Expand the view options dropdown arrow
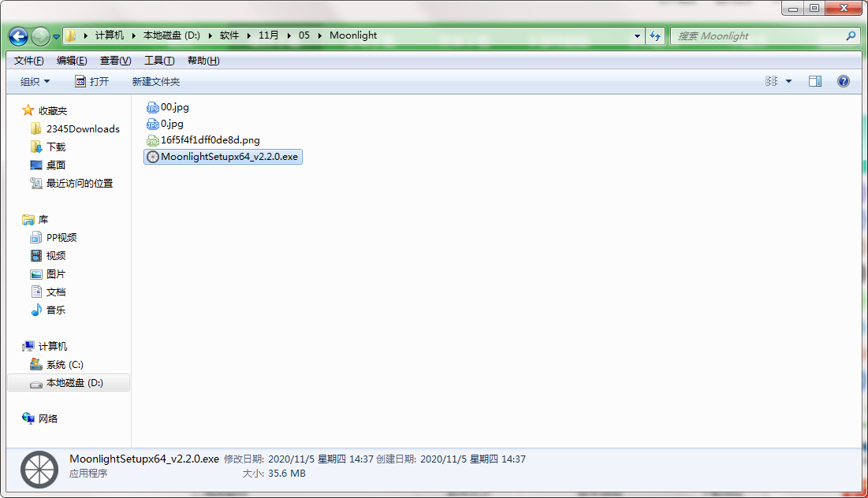Screen dimensions: 868x498 [788, 81]
